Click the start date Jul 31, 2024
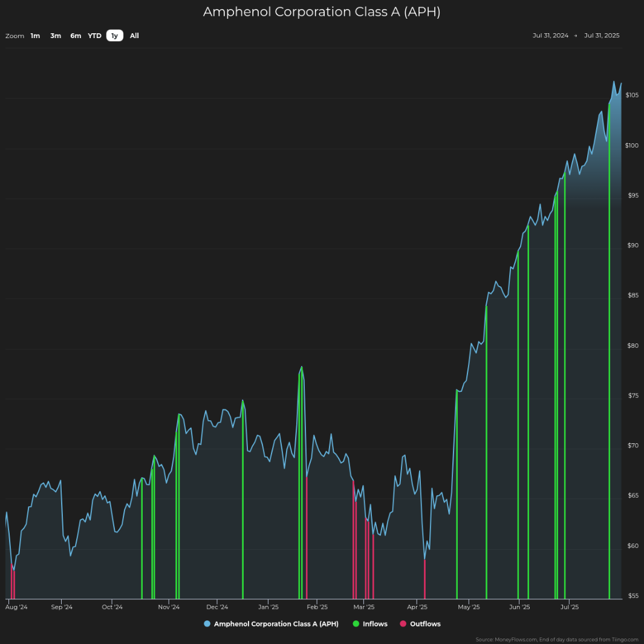Viewport: 644px width, 644px height. [x=550, y=35]
